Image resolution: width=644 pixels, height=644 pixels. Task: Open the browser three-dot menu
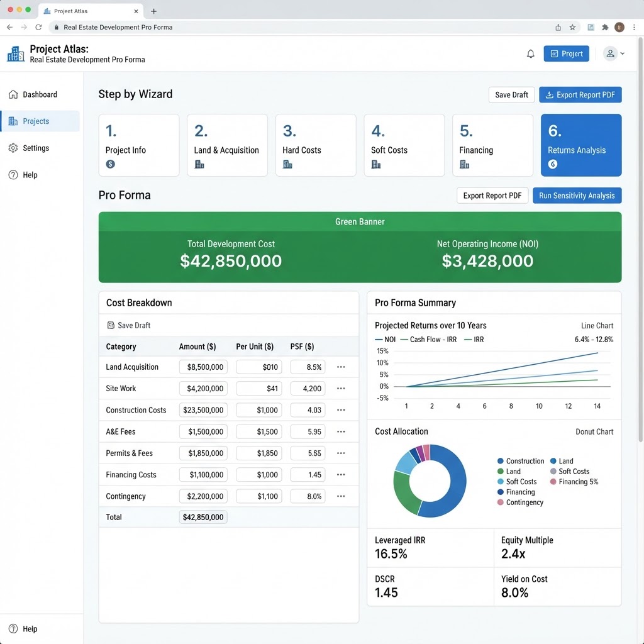coord(634,28)
